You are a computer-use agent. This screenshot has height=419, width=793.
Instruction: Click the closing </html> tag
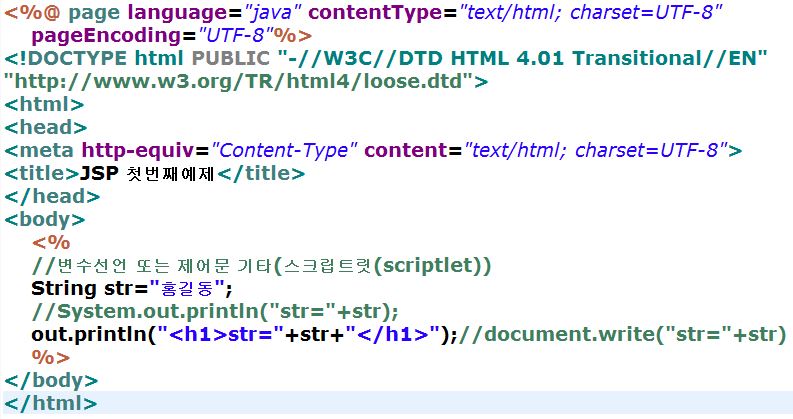pos(50,404)
